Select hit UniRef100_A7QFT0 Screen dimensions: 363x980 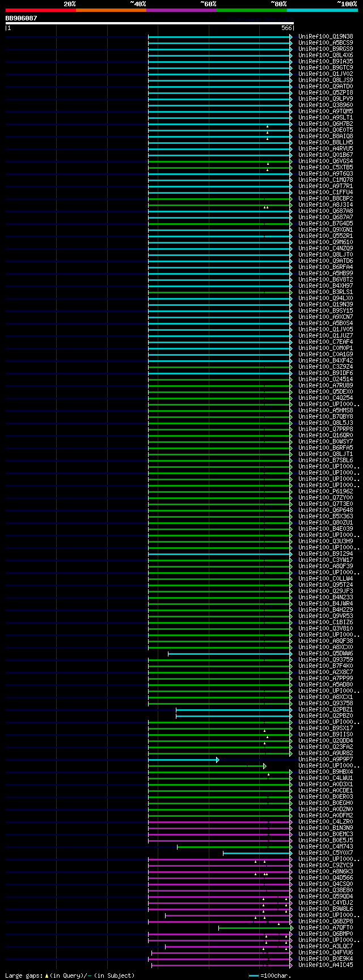[x=326, y=927]
